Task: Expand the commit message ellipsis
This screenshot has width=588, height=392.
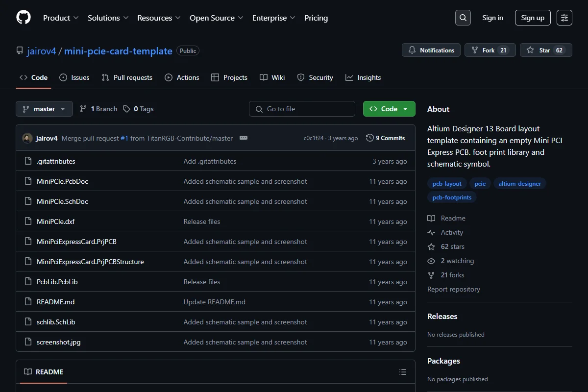Action: pos(243,138)
